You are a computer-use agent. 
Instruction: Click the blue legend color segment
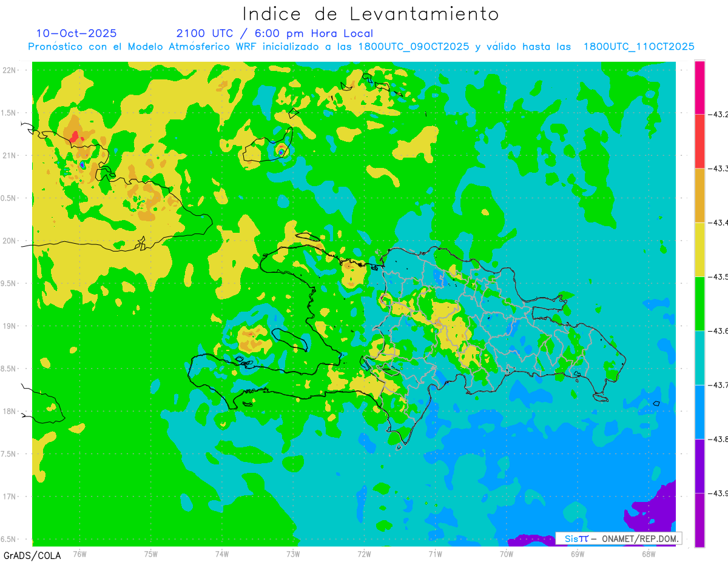(x=699, y=412)
